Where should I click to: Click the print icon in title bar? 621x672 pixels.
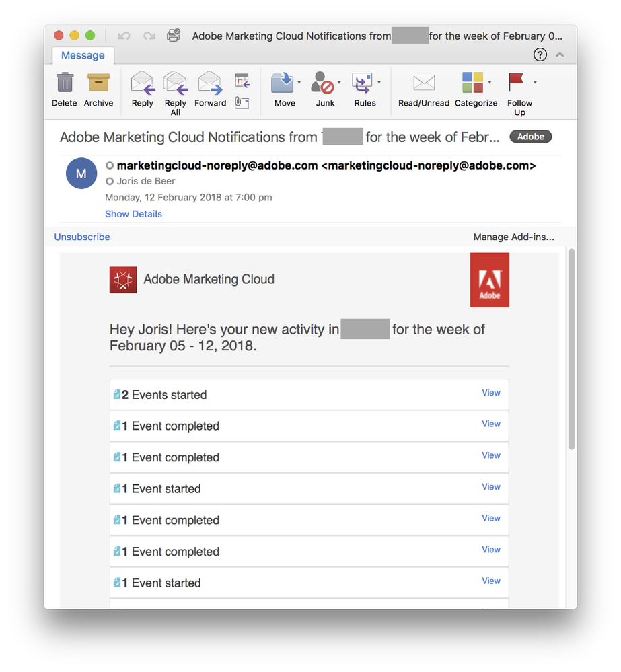(x=173, y=36)
